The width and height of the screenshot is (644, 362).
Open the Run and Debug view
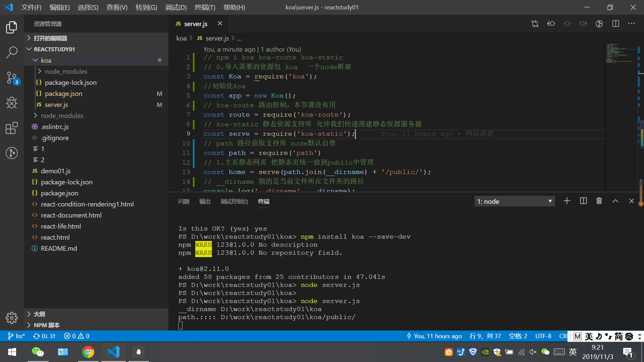(x=12, y=103)
